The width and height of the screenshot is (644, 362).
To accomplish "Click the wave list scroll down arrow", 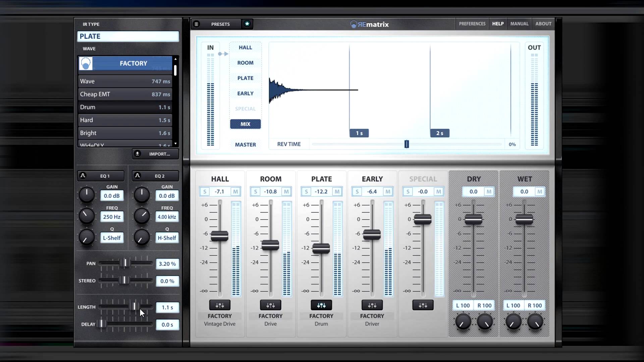I will [175, 144].
